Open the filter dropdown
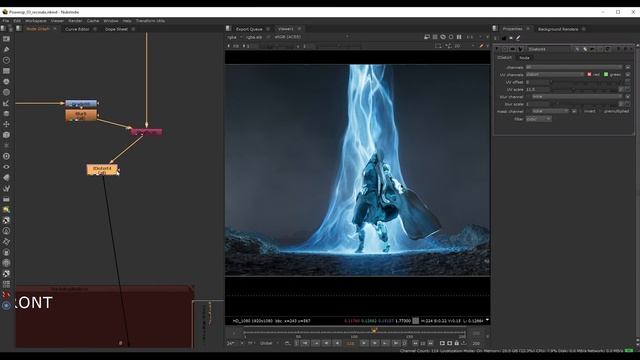 pos(538,119)
